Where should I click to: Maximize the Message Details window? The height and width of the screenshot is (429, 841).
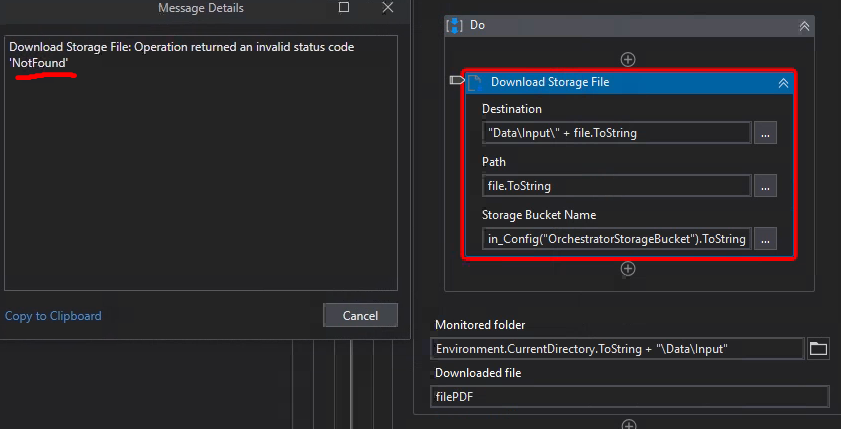tap(344, 8)
